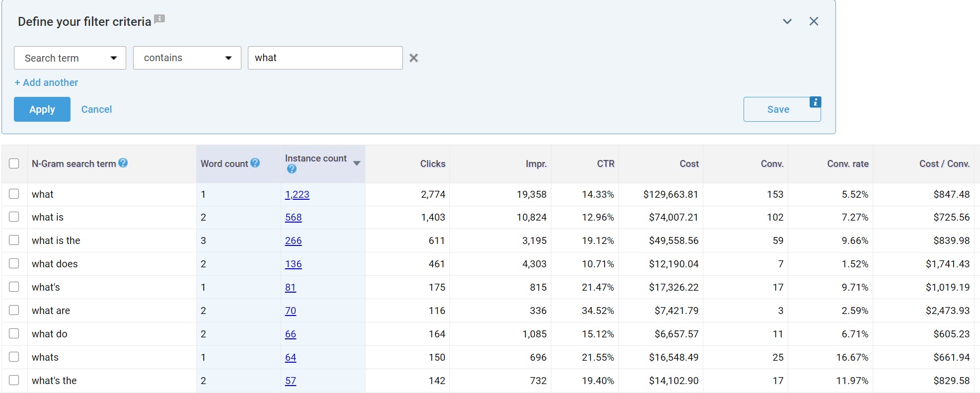Open the 'Search term' field dropdown
Image resolution: width=980 pixels, height=393 pixels.
70,58
